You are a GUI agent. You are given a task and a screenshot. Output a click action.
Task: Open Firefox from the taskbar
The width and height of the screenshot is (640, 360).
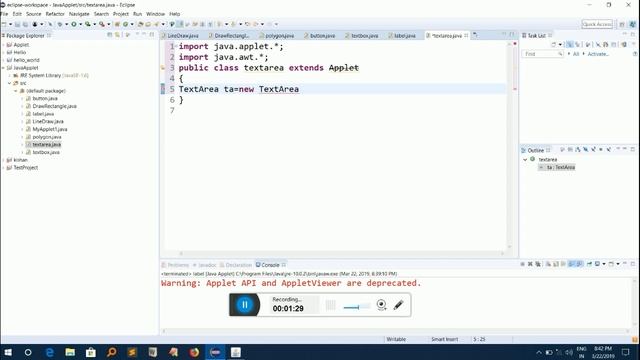[x=194, y=352]
